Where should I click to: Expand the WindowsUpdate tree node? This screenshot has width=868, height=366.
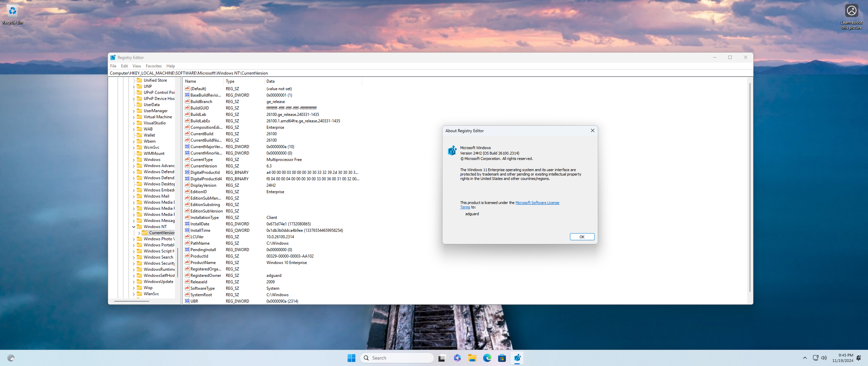(134, 282)
